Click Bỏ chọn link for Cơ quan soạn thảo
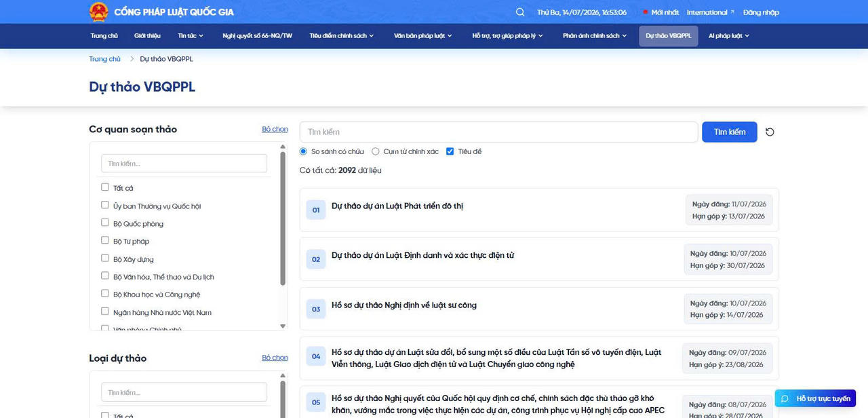 pos(275,129)
